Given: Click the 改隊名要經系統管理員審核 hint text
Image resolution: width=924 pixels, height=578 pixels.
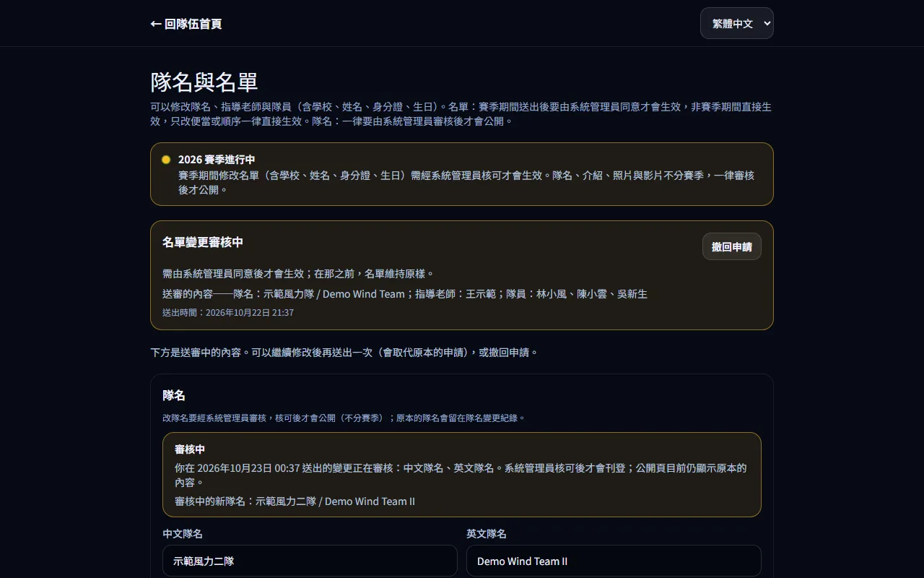Looking at the screenshot, I should tap(344, 418).
